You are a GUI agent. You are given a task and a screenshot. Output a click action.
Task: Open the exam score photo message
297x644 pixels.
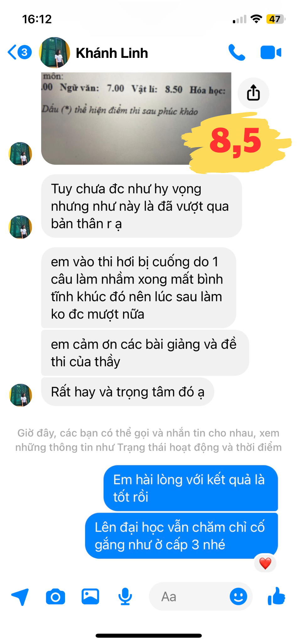[x=136, y=119]
